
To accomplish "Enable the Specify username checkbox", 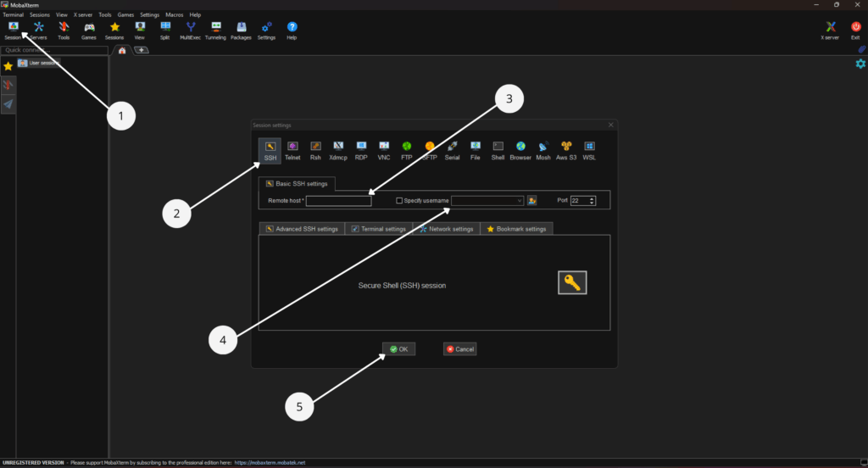I will tap(400, 201).
